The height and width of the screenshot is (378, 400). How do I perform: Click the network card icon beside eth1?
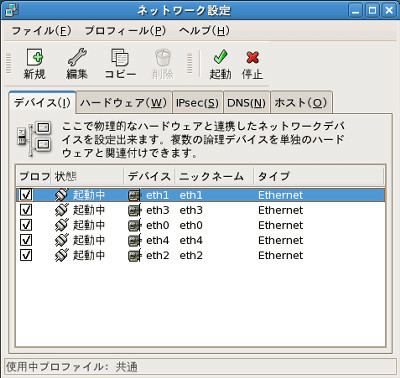tap(135, 195)
